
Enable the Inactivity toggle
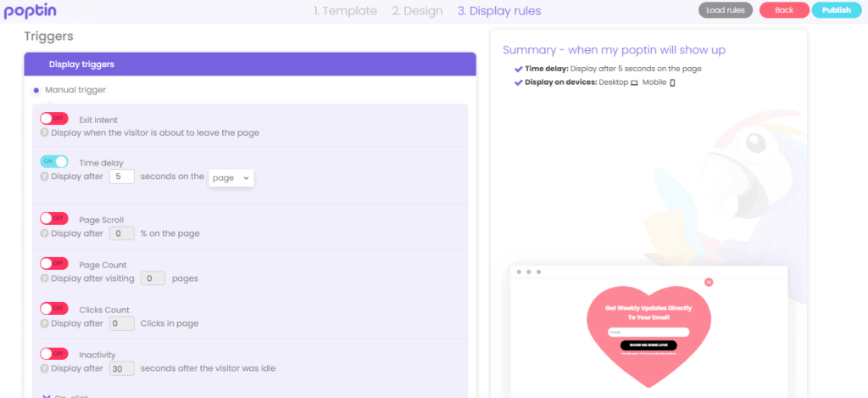[53, 353]
